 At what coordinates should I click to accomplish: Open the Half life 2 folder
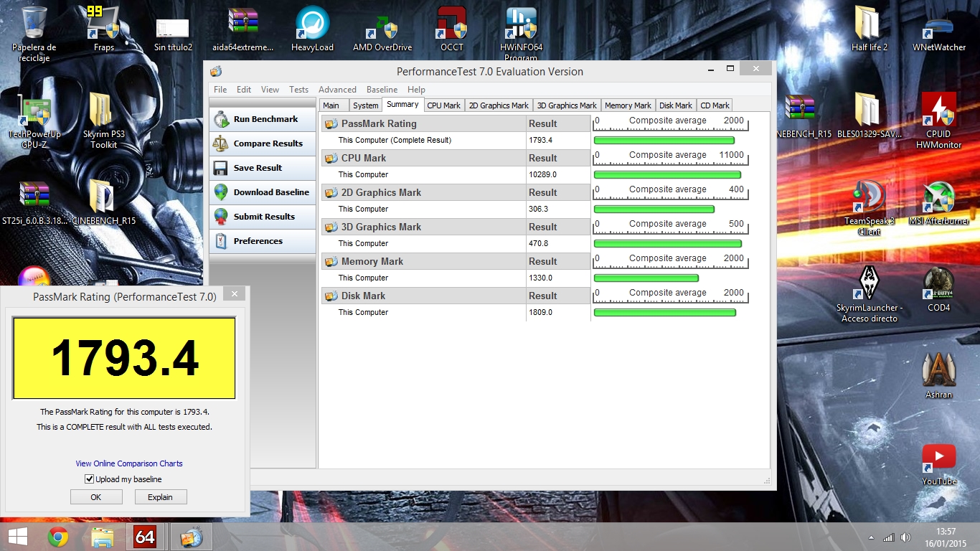coord(869,29)
